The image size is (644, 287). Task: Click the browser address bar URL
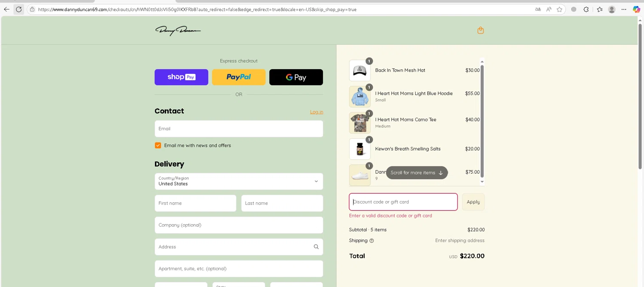click(197, 9)
